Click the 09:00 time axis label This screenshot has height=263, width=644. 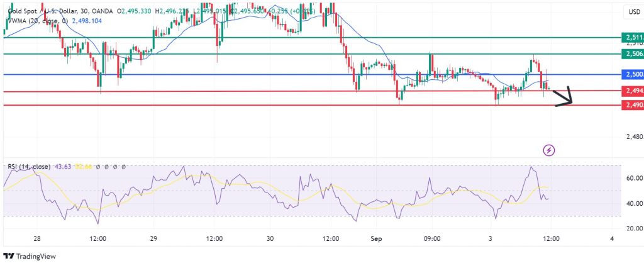coord(433,238)
